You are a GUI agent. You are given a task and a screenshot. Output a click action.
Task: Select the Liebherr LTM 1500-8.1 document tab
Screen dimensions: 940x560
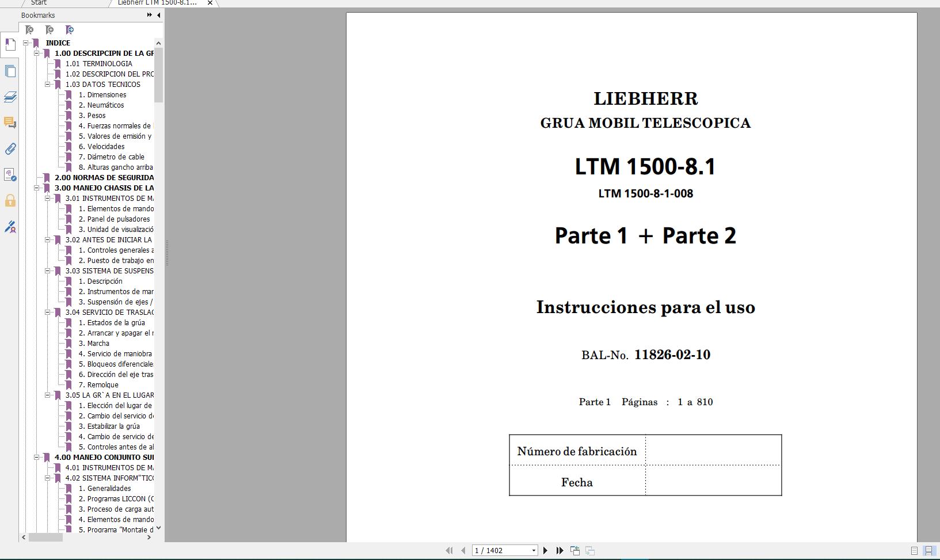pos(155,3)
